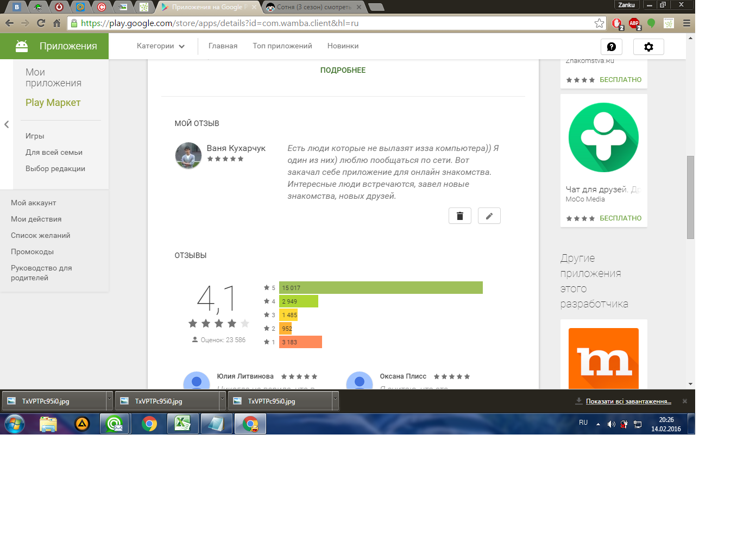Open Excel from the taskbar
Screen dimensions: 756x535
click(x=182, y=424)
